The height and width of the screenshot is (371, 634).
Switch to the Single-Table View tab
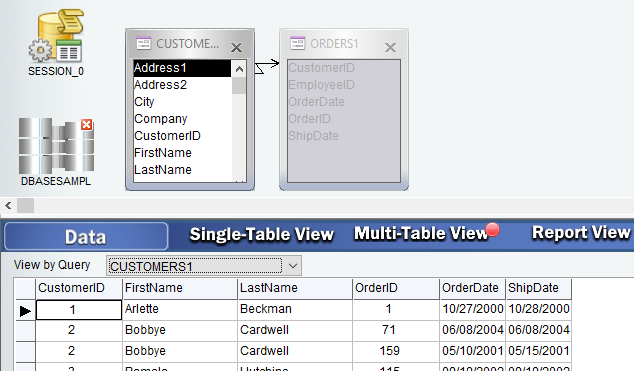262,234
